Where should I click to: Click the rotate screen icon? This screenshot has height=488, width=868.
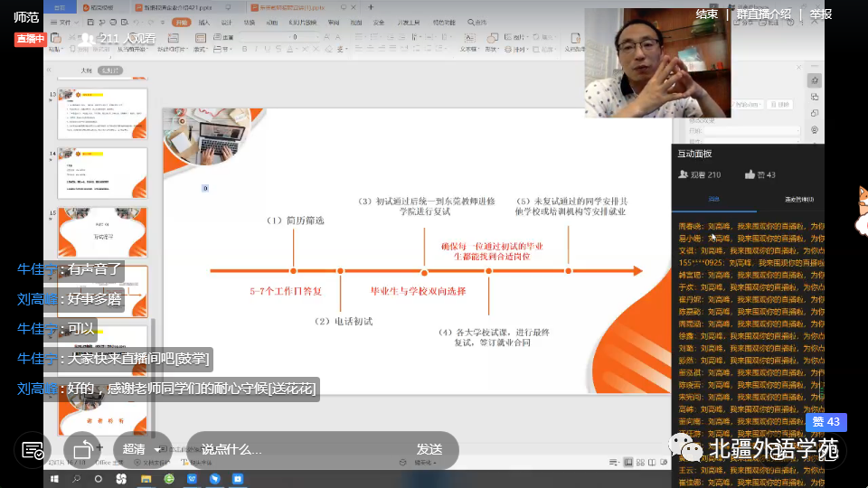82,449
